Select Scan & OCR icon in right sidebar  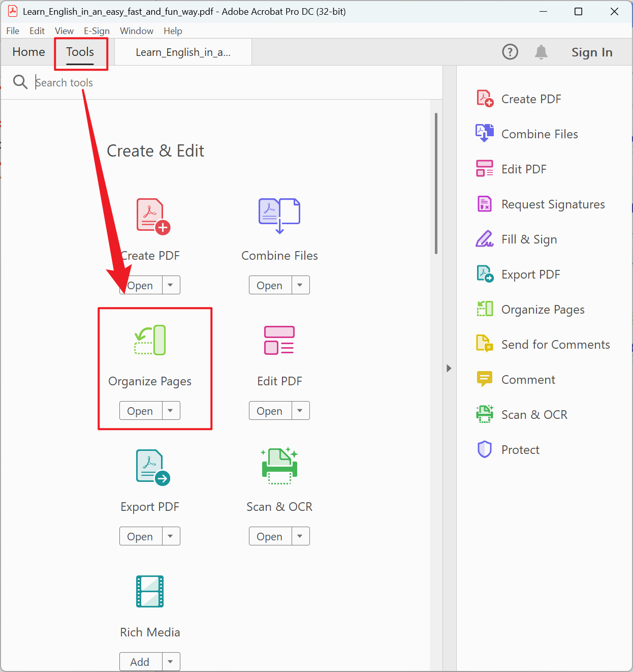[485, 414]
